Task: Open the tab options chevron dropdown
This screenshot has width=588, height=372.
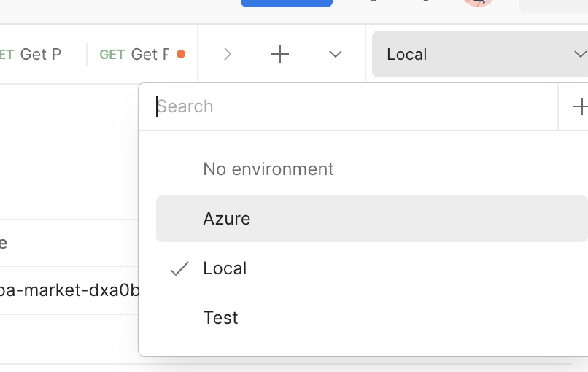Action: click(x=336, y=54)
